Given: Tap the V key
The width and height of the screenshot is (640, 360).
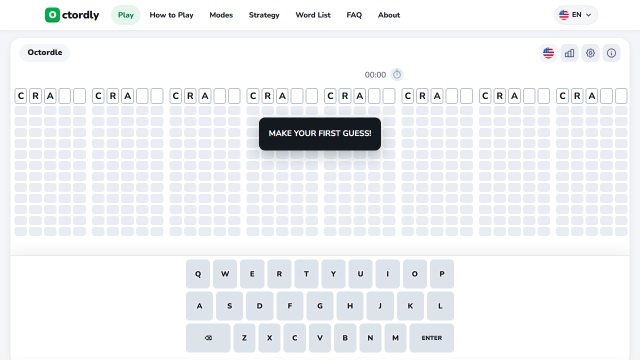Looking at the screenshot, I should [x=320, y=338].
